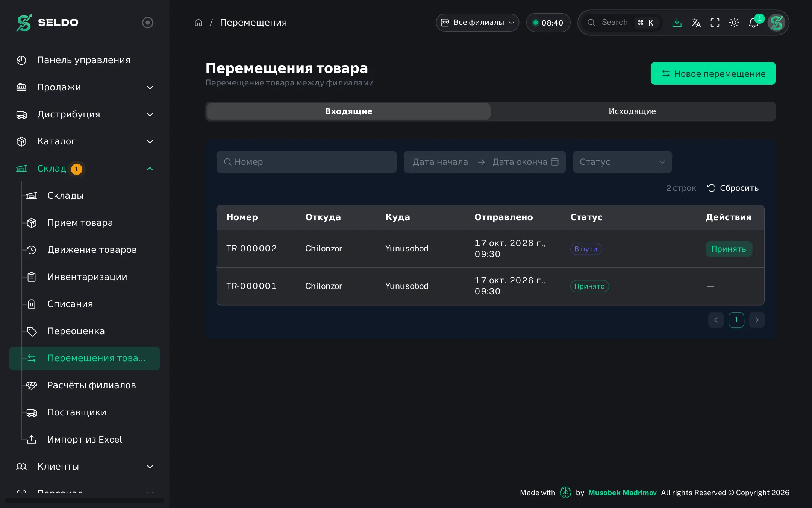This screenshot has height=508, width=812.
Task: Switch to Входящие tab
Action: [348, 111]
